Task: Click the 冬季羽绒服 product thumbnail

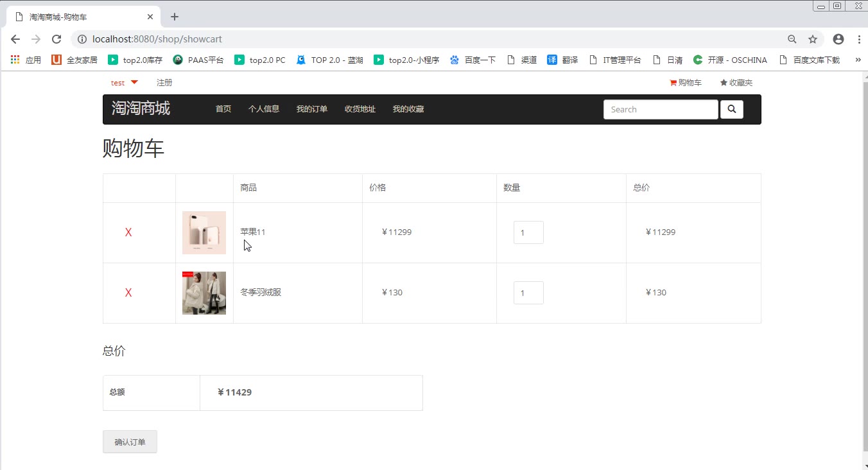Action: click(204, 293)
